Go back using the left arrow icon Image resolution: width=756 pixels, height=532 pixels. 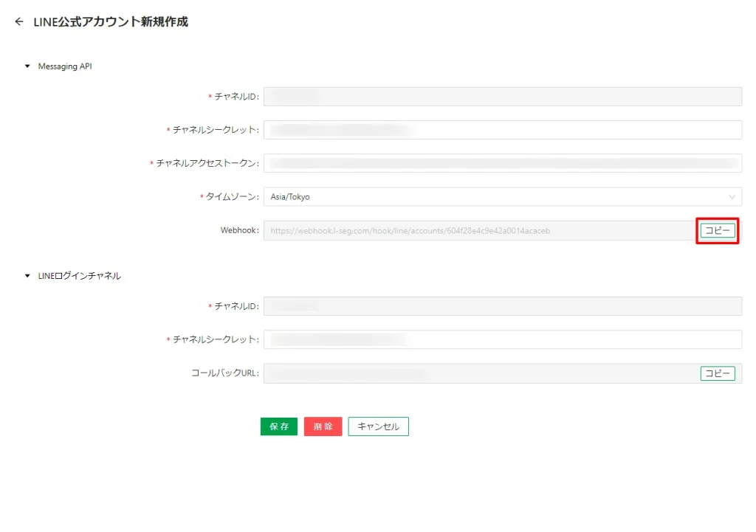pyautogui.click(x=18, y=21)
